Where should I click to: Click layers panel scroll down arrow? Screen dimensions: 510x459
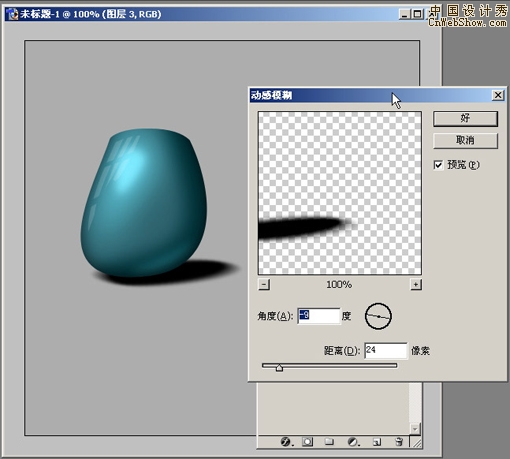coord(415,429)
